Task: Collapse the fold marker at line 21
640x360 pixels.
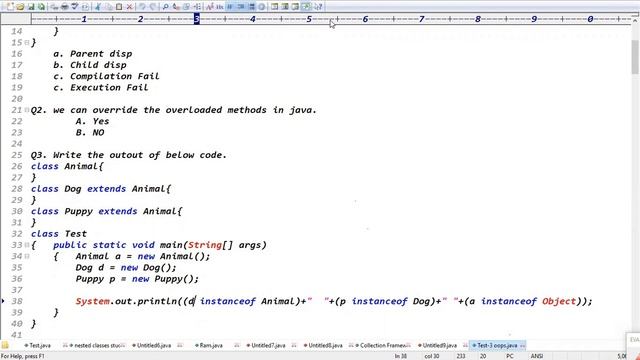Action: pos(27,110)
